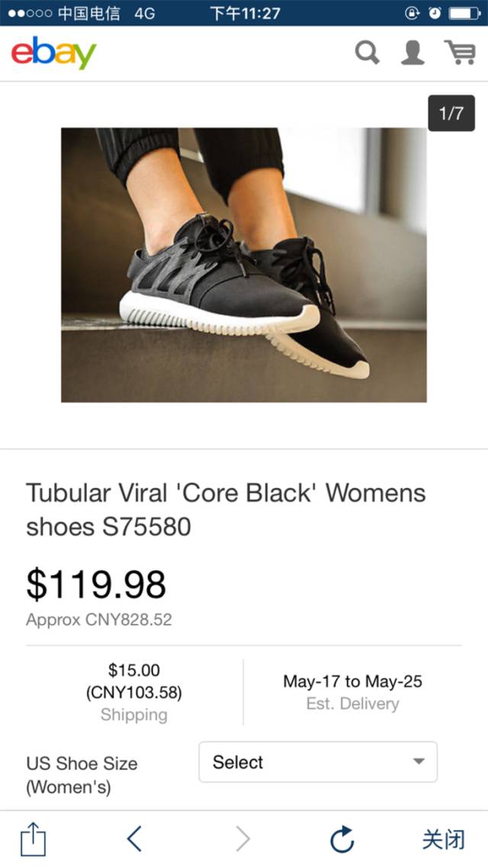Open the search magnifier icon
Image resolution: width=488 pixels, height=868 pixels.
tap(368, 53)
